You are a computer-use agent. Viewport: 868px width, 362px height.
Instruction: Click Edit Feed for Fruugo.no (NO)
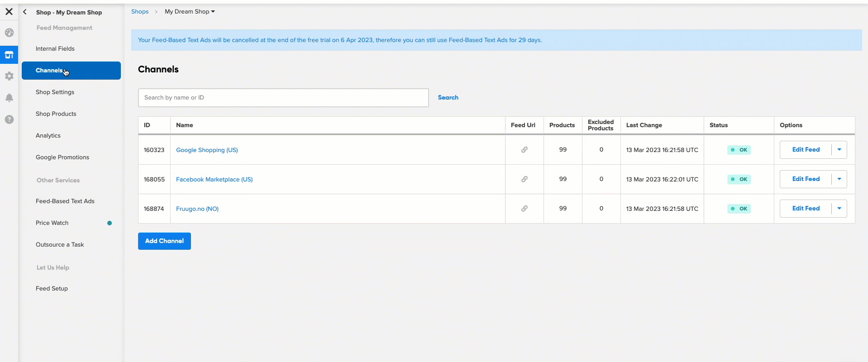(x=806, y=209)
